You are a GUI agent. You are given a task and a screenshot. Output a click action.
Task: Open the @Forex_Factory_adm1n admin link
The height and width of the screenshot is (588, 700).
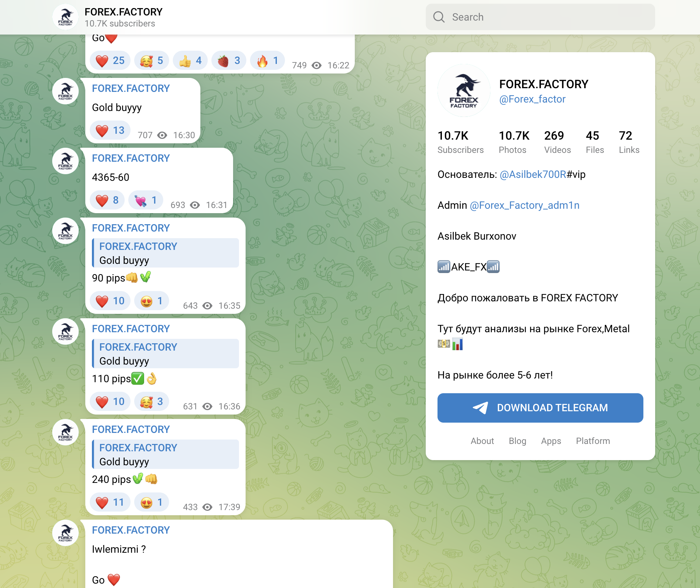(x=525, y=205)
